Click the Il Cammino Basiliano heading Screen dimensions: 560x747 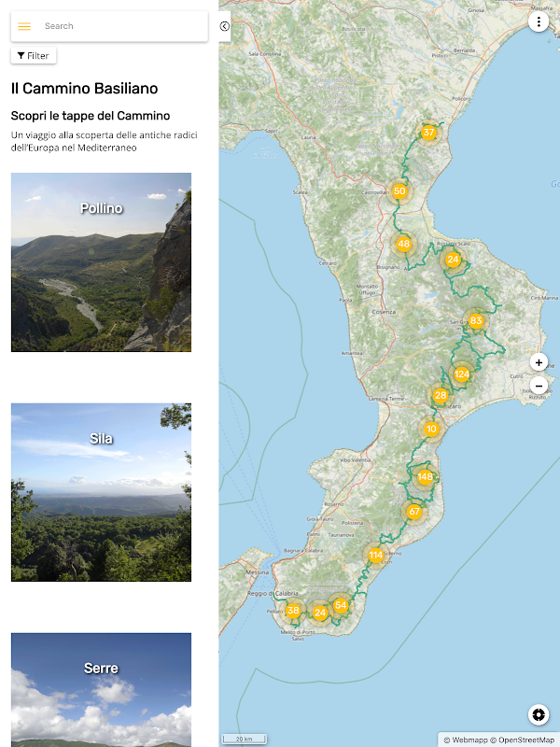point(84,89)
